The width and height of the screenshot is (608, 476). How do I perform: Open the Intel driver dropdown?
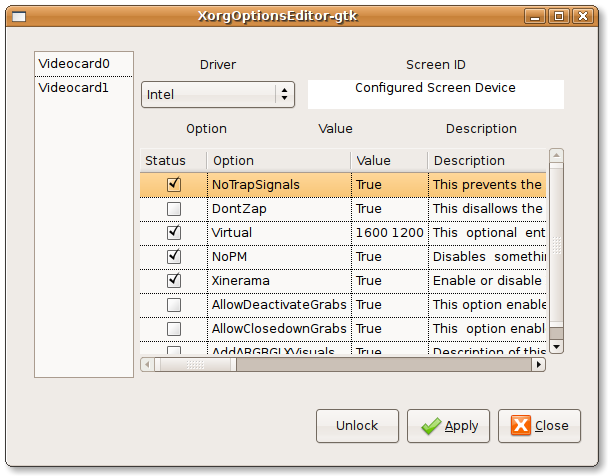(218, 94)
